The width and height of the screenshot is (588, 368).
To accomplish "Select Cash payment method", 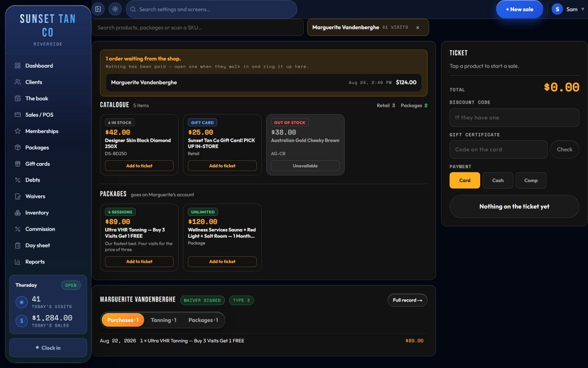I will tap(498, 180).
